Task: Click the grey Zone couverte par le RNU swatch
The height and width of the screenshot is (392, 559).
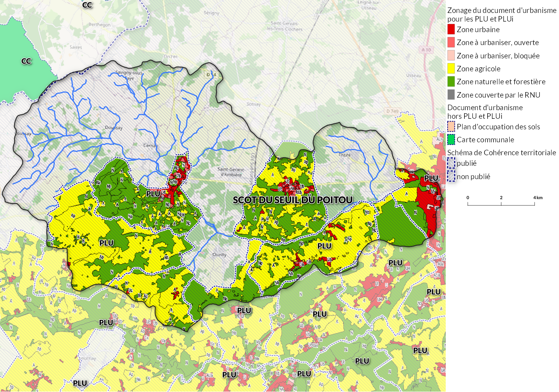Action: coord(451,95)
